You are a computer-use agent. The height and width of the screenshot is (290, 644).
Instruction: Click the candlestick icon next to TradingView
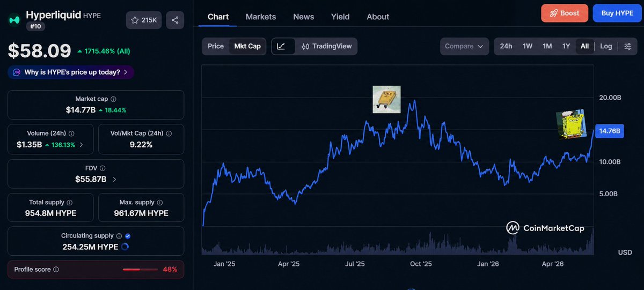tap(305, 46)
